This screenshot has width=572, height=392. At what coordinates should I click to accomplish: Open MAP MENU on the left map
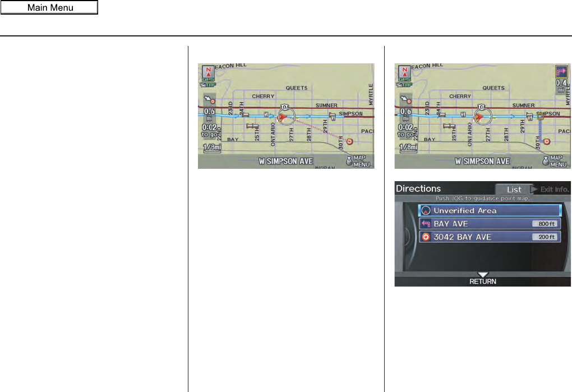(x=358, y=161)
